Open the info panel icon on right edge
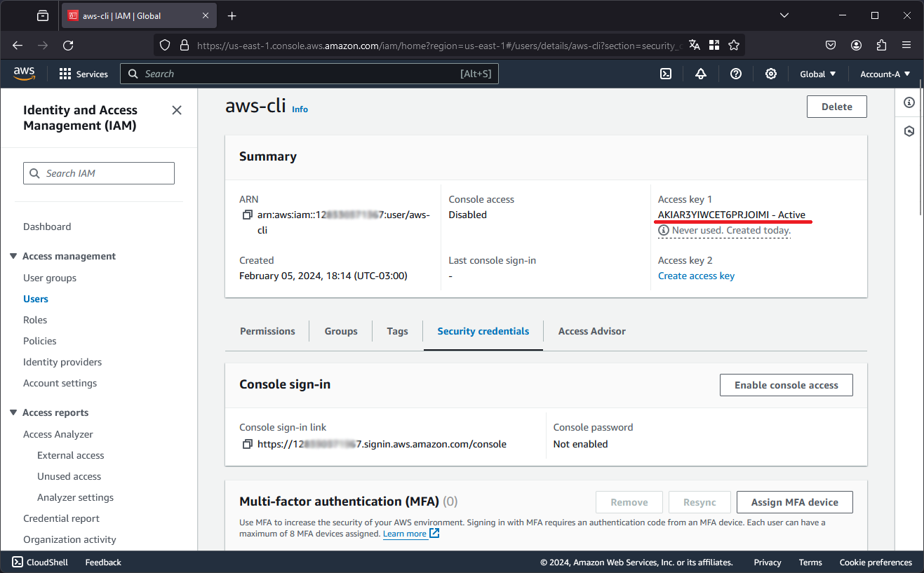This screenshot has width=924, height=573. (x=909, y=102)
